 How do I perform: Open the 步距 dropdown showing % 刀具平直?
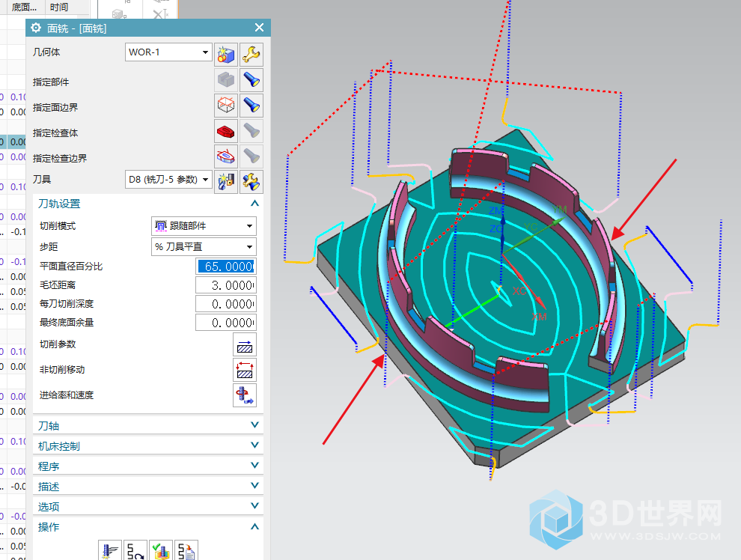[204, 246]
